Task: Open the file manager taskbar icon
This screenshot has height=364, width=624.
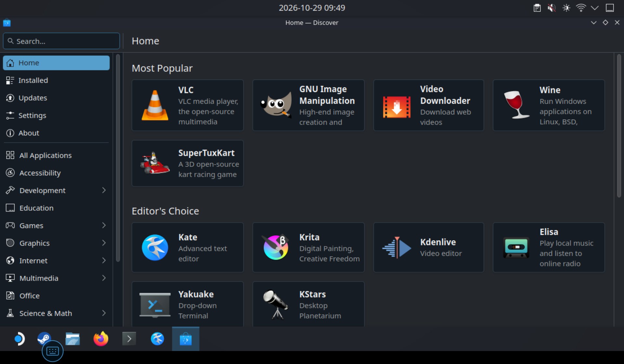Action: coord(72,339)
